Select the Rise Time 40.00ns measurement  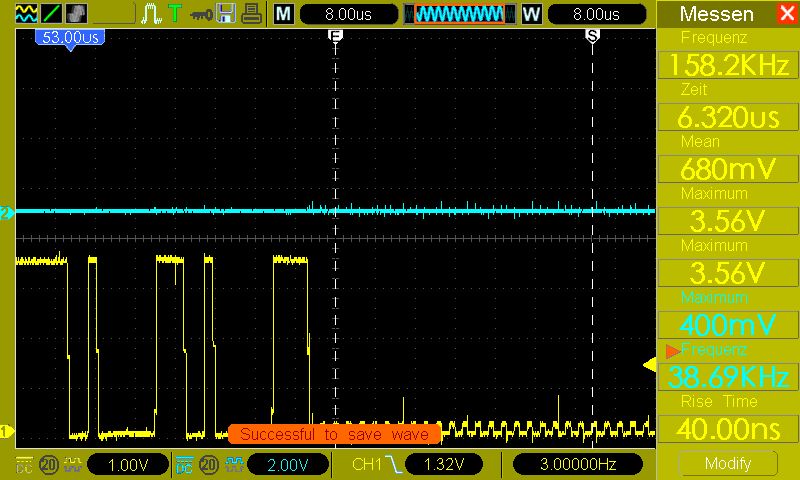(x=727, y=428)
